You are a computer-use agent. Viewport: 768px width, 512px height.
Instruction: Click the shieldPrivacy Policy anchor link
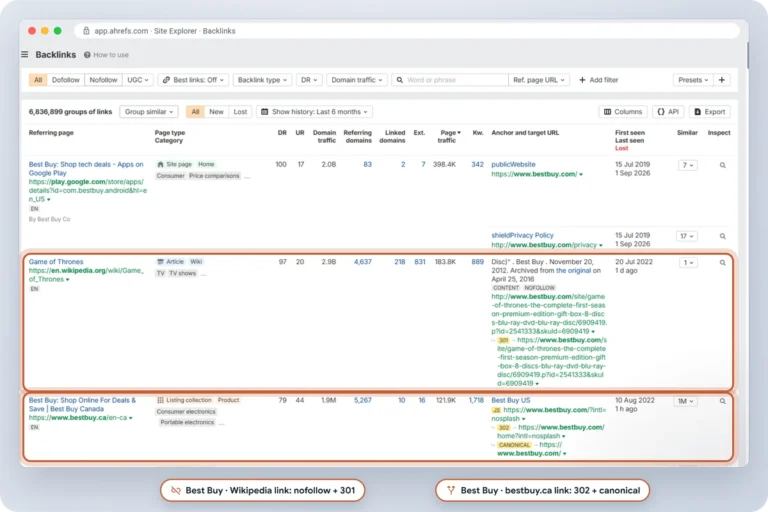pyautogui.click(x=522, y=235)
